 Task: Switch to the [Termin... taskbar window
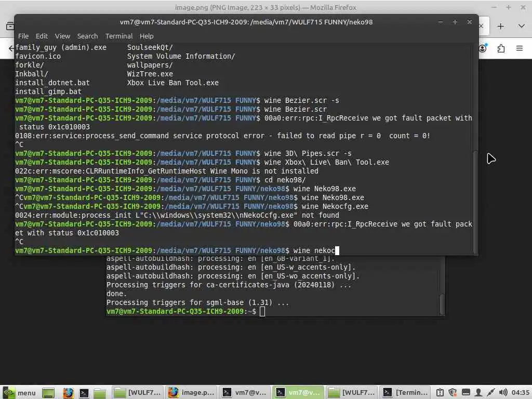coord(405,393)
